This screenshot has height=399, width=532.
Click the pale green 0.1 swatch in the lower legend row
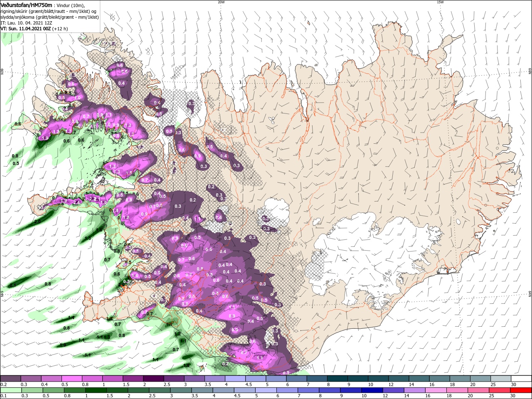[x=11, y=390]
